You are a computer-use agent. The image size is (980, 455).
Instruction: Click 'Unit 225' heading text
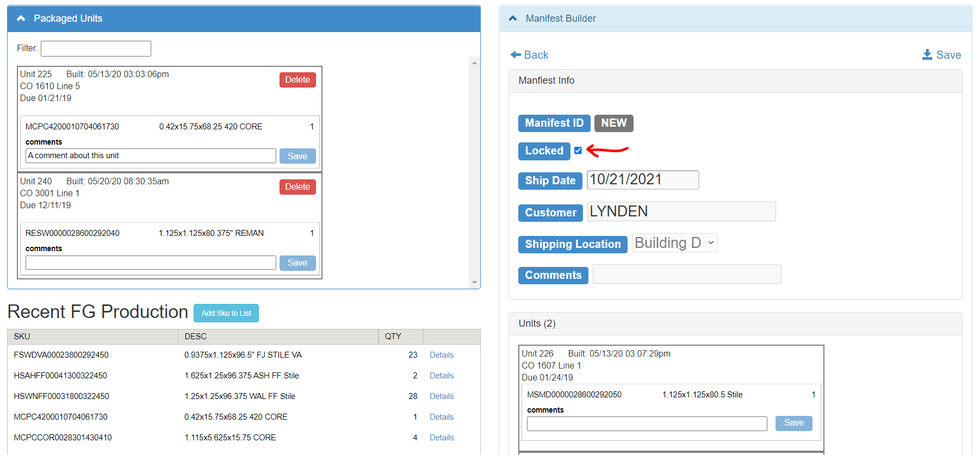[36, 74]
